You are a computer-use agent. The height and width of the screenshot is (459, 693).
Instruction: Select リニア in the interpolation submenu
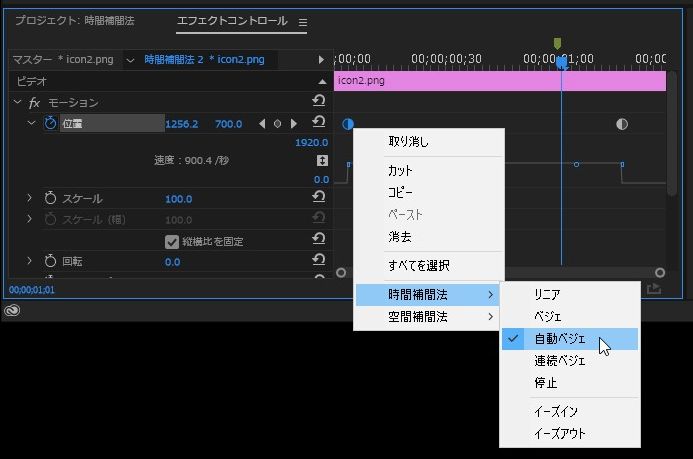pyautogui.click(x=547, y=294)
